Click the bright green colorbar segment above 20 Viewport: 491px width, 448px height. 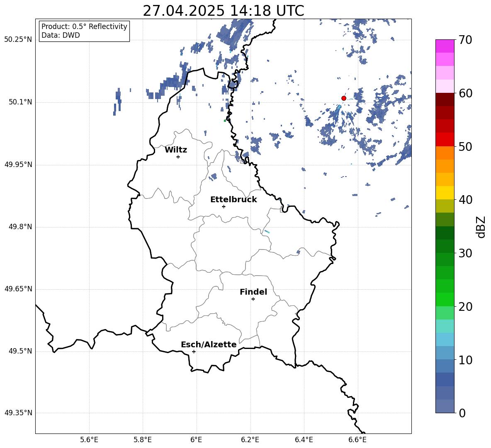tap(445, 299)
